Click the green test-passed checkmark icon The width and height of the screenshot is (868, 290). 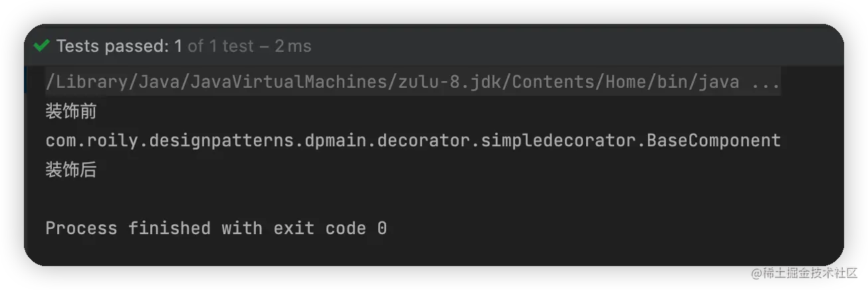[x=41, y=46]
